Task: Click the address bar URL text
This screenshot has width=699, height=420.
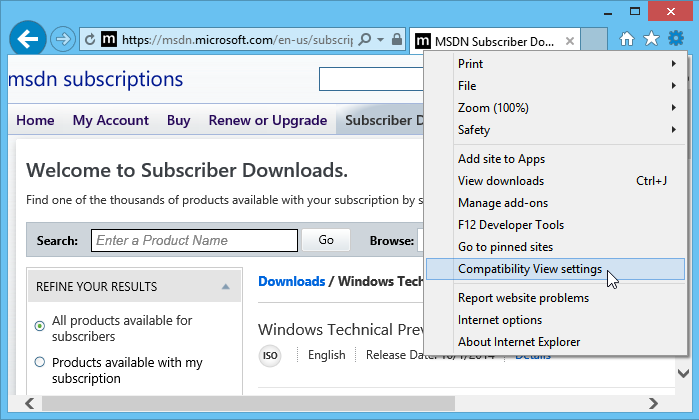Action: 237,40
